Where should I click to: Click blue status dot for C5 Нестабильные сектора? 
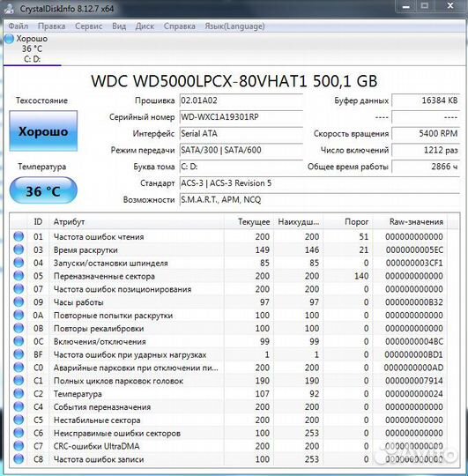pos(19,420)
